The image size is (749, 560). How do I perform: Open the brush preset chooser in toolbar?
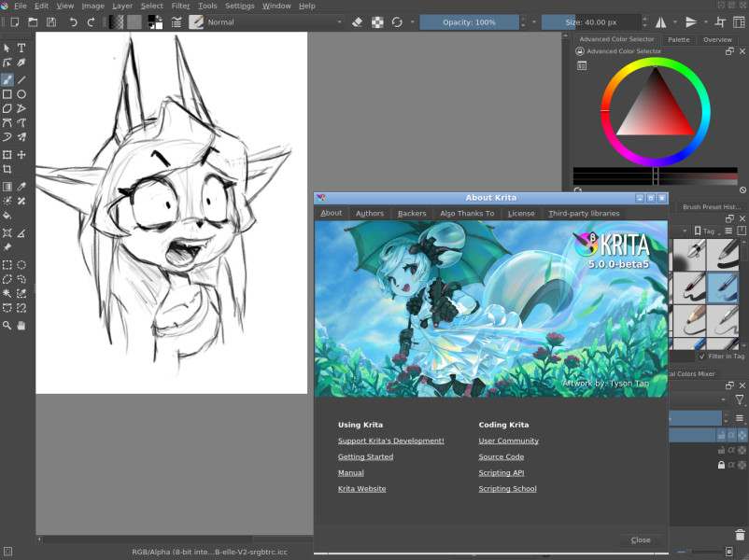[x=196, y=22]
